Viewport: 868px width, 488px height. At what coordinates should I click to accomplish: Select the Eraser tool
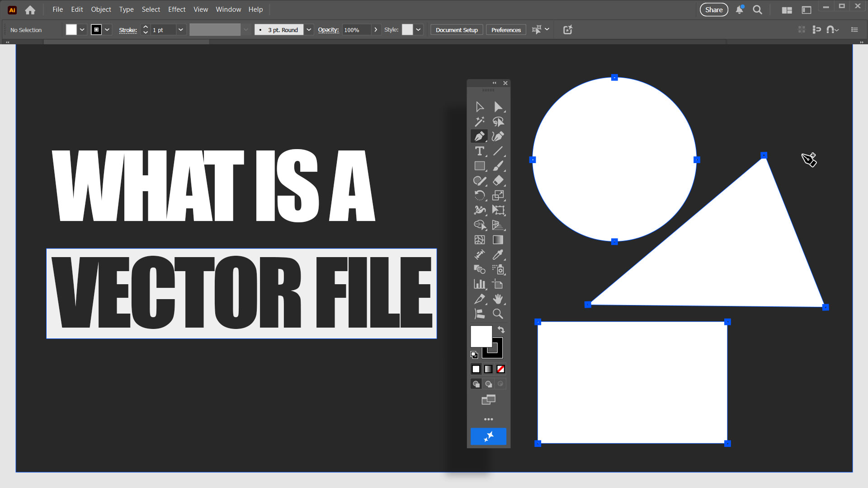(x=498, y=180)
